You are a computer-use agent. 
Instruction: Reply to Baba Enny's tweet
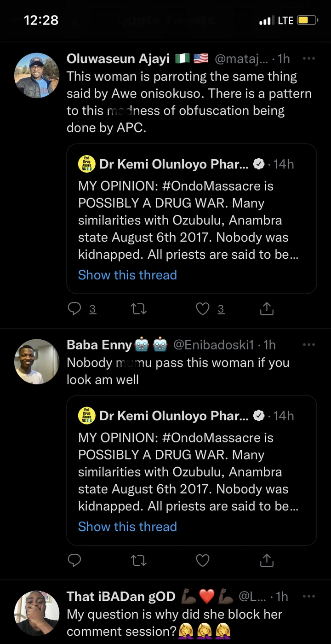[74, 560]
